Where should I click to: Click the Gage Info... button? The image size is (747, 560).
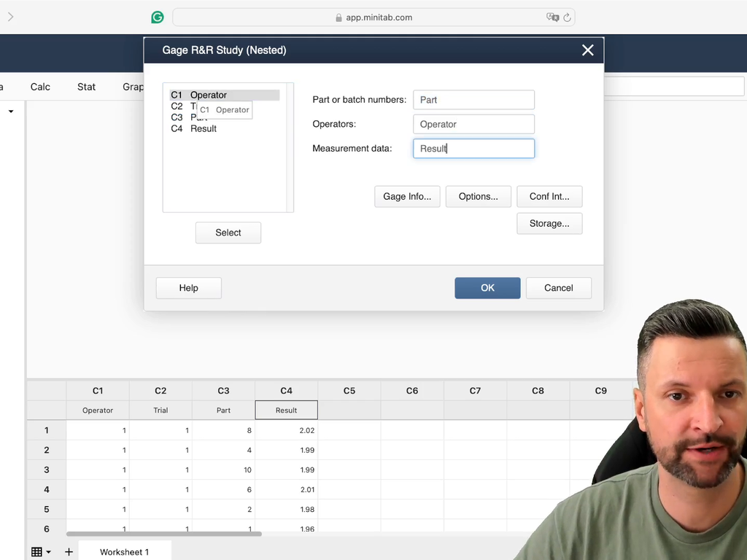pyautogui.click(x=407, y=197)
